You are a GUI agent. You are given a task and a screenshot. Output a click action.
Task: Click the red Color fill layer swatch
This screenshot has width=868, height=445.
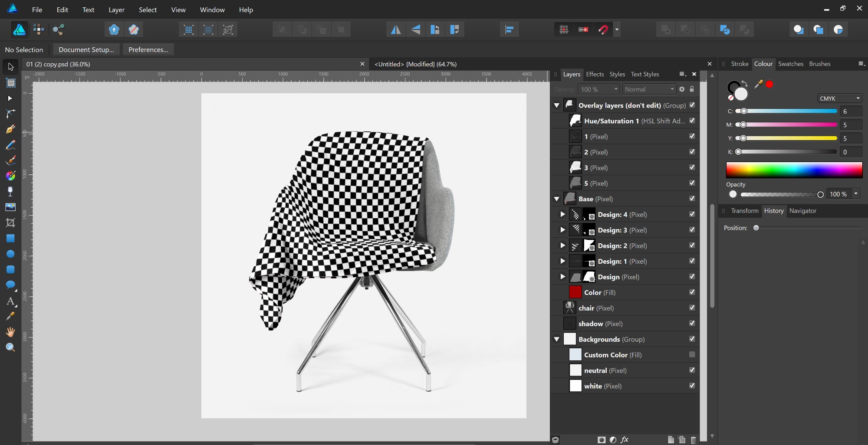coord(575,292)
